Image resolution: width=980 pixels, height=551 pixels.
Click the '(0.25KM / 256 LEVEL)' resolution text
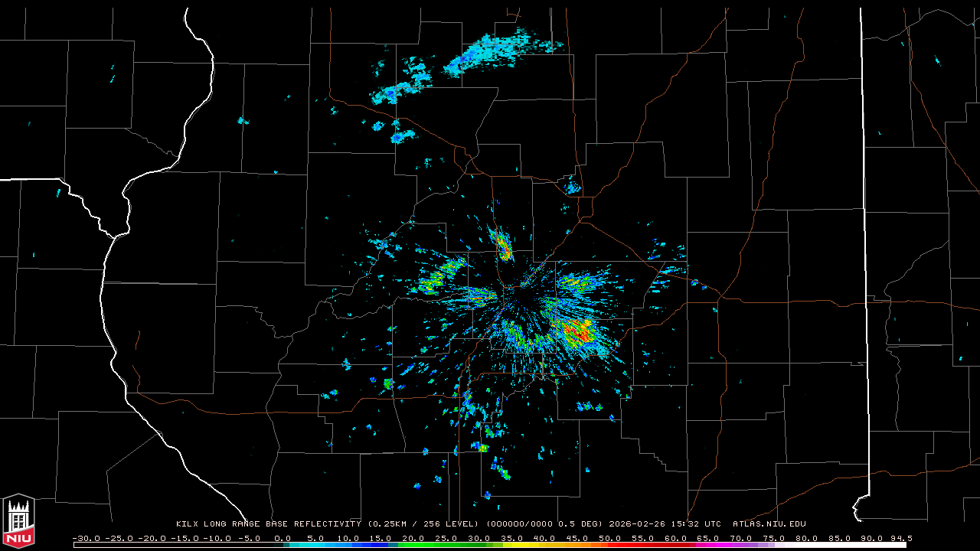click(x=422, y=524)
